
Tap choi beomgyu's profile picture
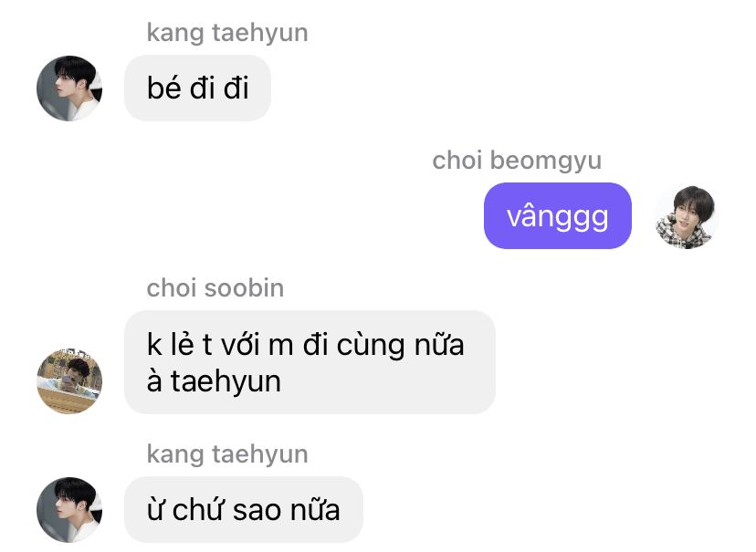(687, 216)
